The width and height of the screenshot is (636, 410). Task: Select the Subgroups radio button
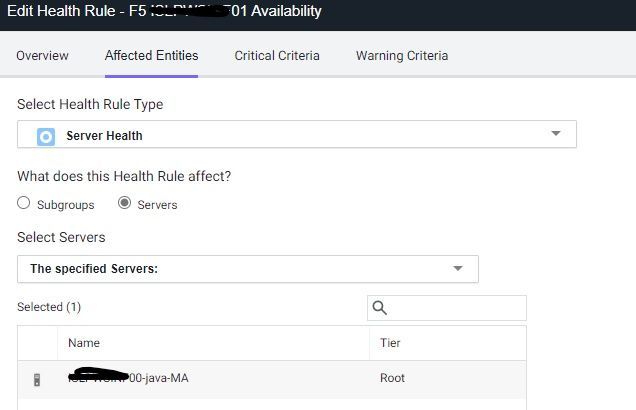pyautogui.click(x=24, y=204)
